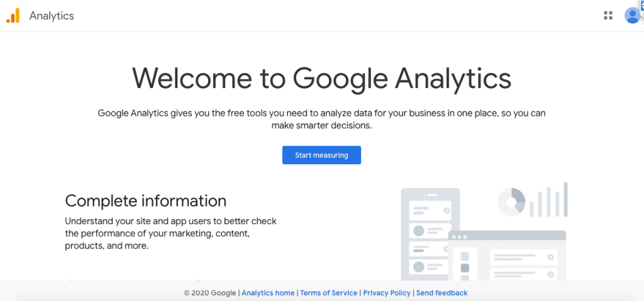Click the browser window illustration
644x301 pixels.
(507, 255)
